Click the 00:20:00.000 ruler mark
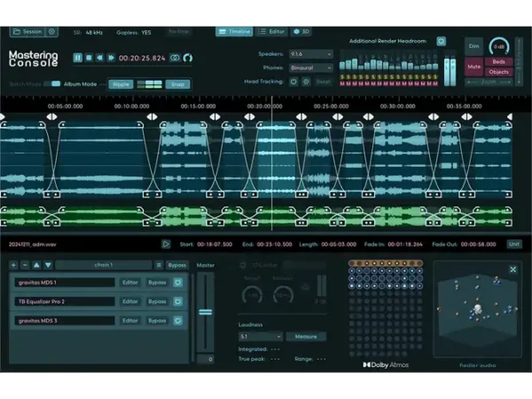 pyautogui.click(x=264, y=106)
